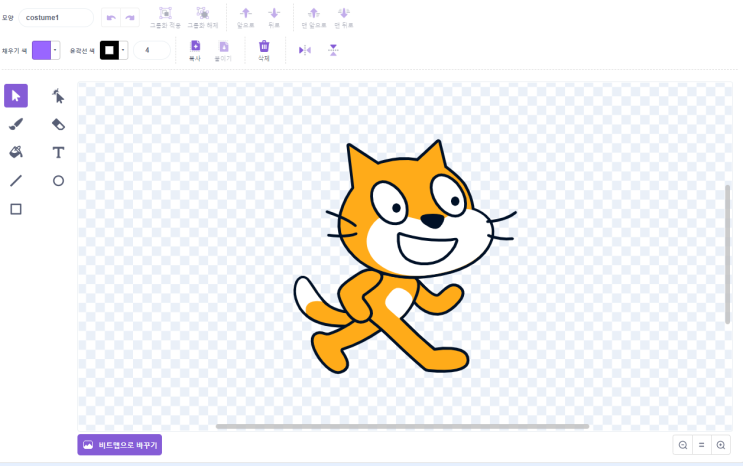Click the cat sprite on the canvas
The height and width of the screenshot is (466, 743).
coord(405,258)
